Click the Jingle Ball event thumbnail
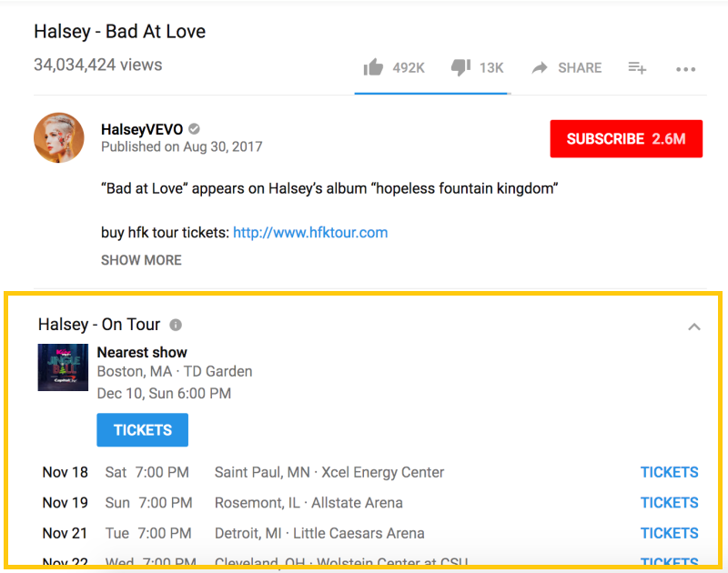 (x=63, y=367)
